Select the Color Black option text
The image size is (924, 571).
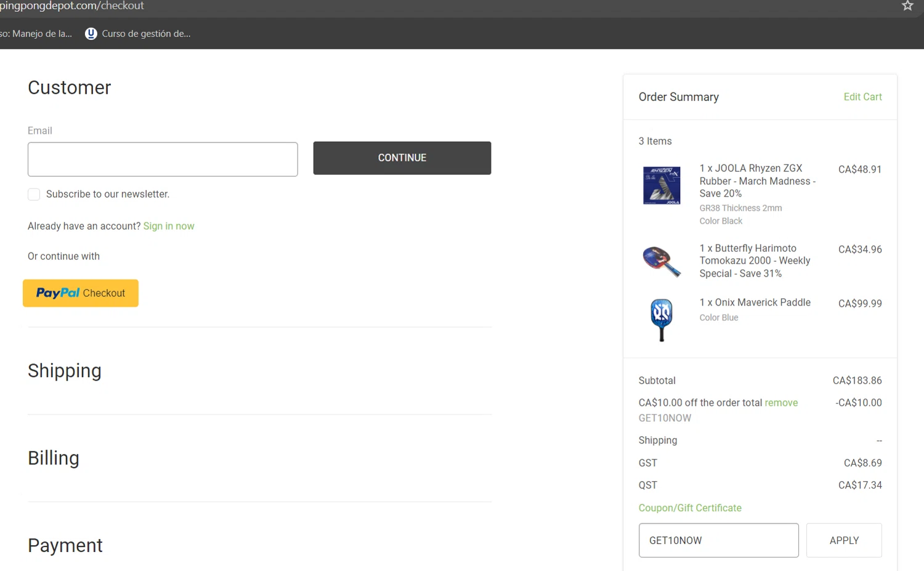point(721,221)
